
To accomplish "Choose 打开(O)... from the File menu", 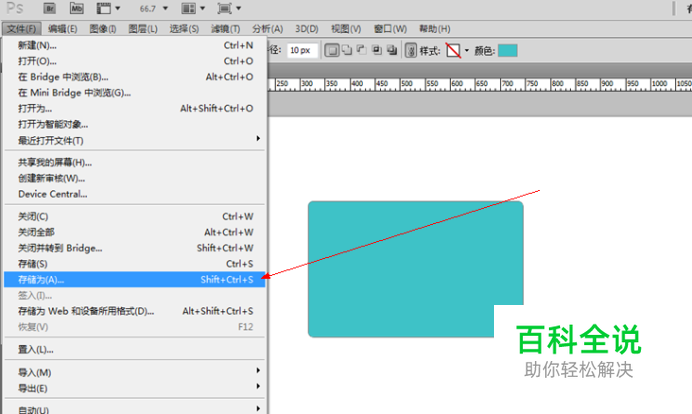I will (135, 61).
